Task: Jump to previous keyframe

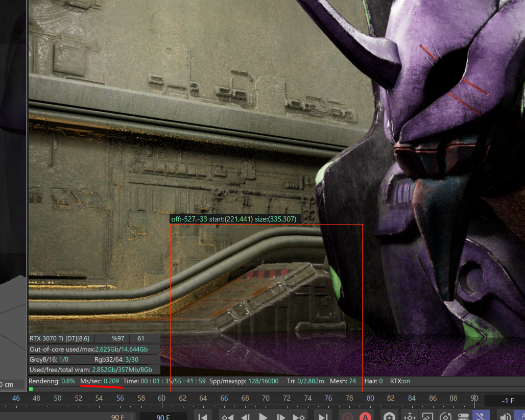Action: [x=228, y=416]
